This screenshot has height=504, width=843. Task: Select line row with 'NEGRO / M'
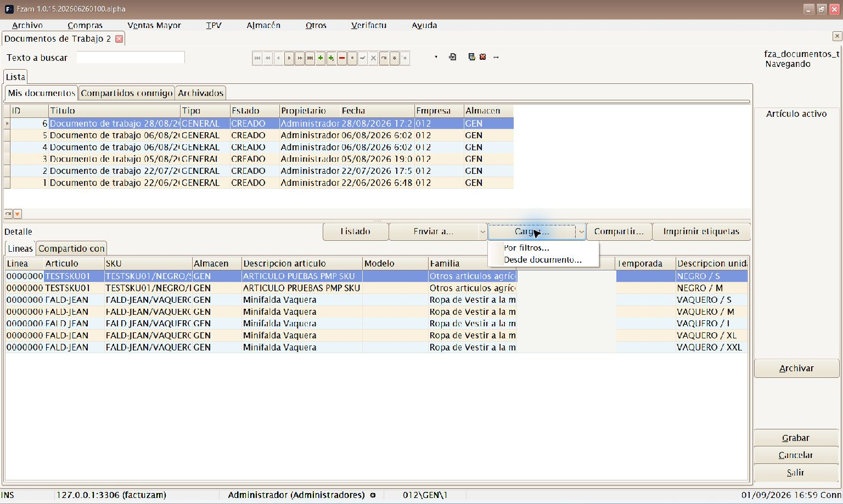pos(376,288)
